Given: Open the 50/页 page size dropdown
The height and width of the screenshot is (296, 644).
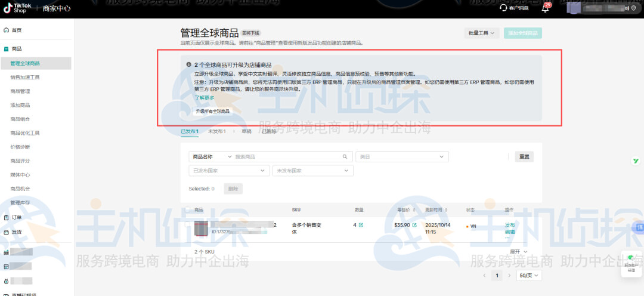Looking at the screenshot, I should [x=529, y=276].
